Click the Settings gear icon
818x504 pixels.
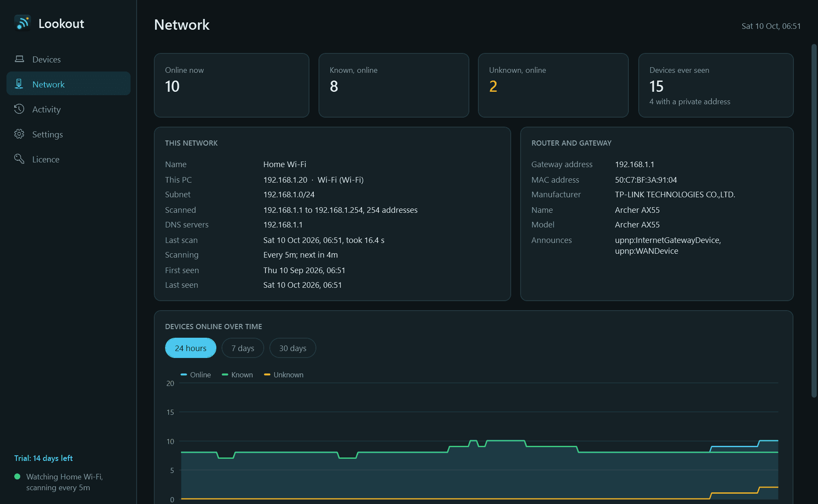point(19,134)
